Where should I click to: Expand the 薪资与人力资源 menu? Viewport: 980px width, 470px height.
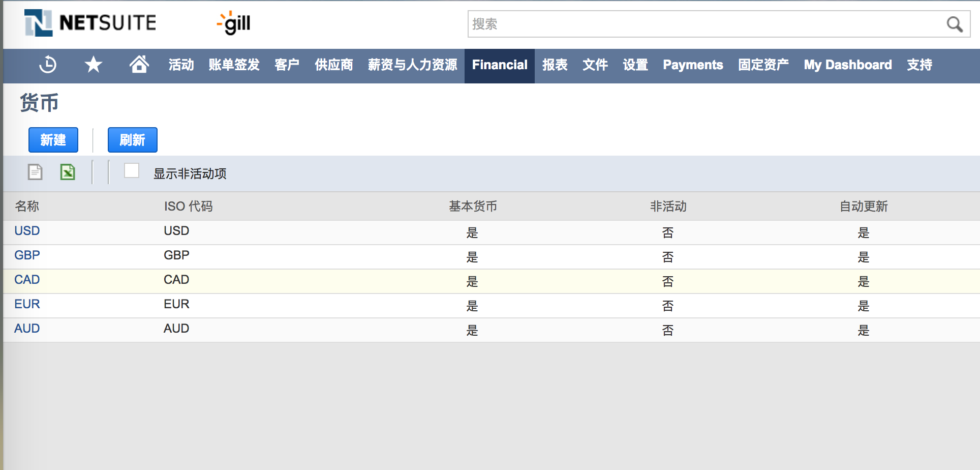click(x=412, y=65)
